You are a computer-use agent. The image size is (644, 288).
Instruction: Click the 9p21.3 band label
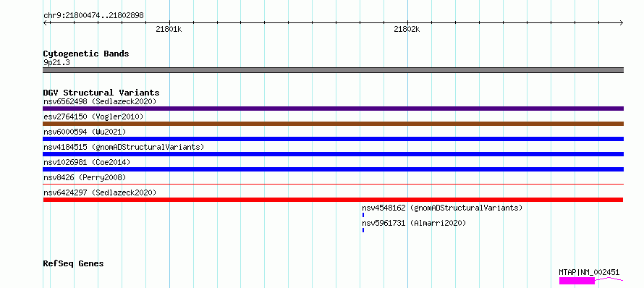tap(56, 62)
